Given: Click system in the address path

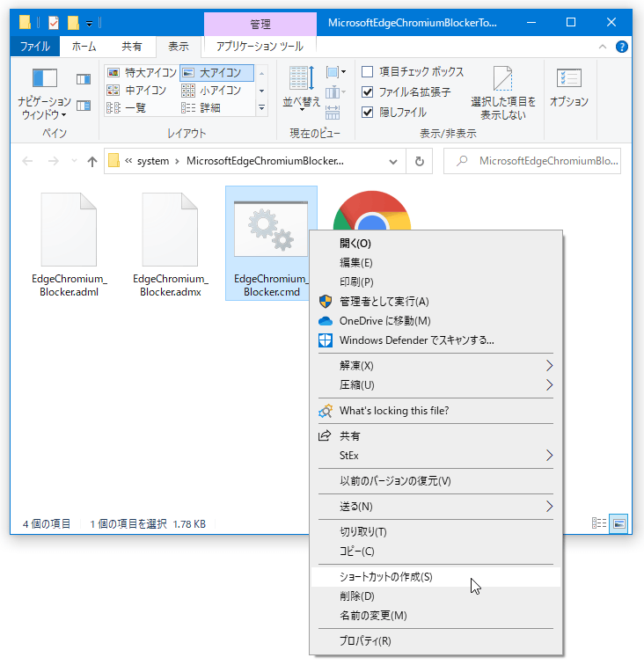Looking at the screenshot, I should pyautogui.click(x=153, y=161).
